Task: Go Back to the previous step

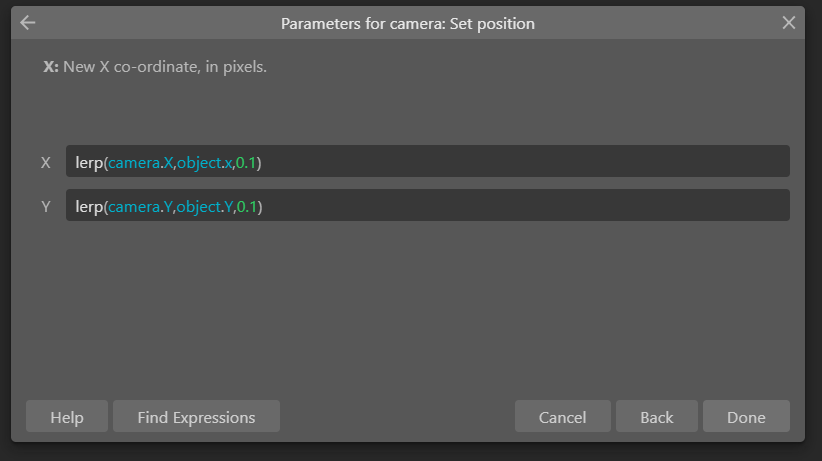Action: 656,416
